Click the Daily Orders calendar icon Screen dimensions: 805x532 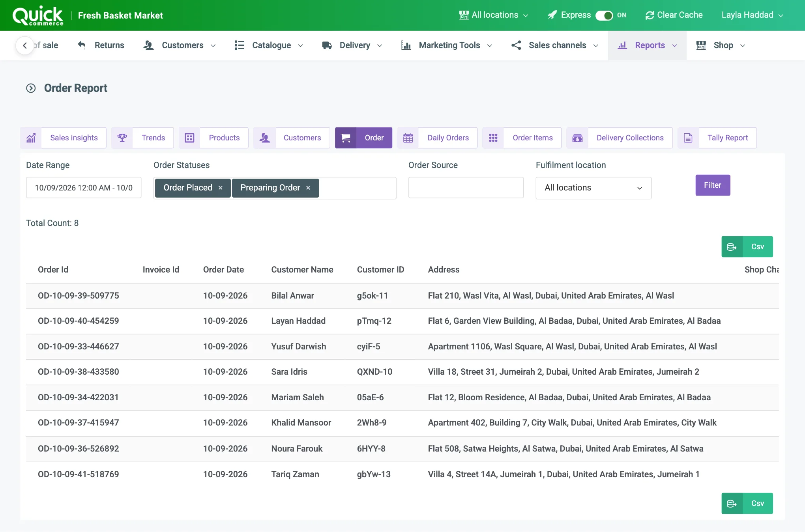408,138
